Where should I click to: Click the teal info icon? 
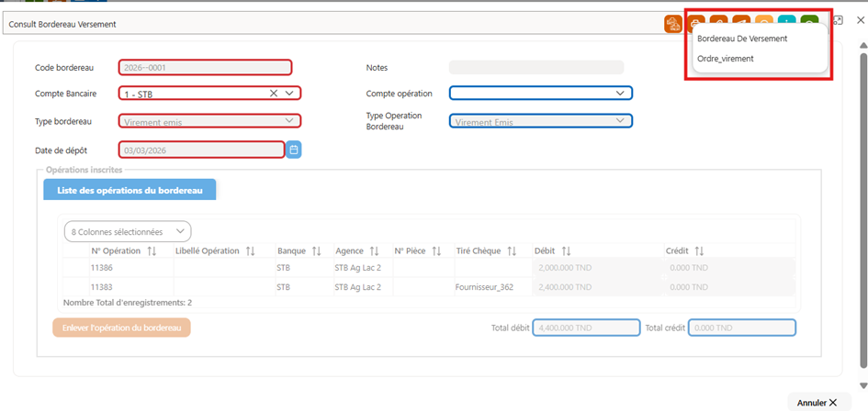click(x=786, y=22)
